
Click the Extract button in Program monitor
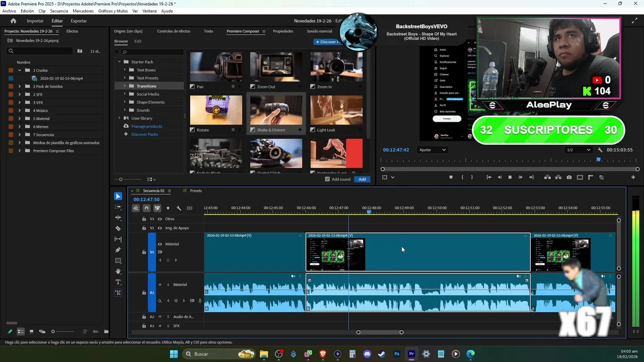(x=558, y=177)
